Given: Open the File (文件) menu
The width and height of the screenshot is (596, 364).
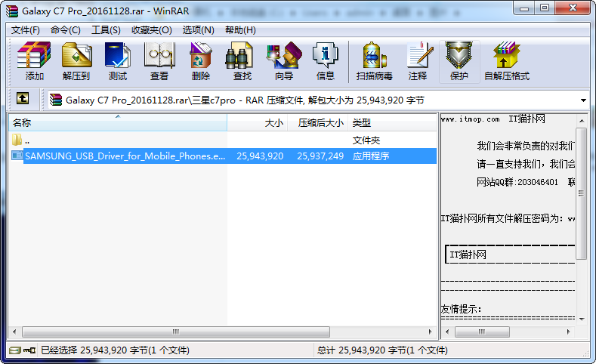Looking at the screenshot, I should [x=26, y=30].
